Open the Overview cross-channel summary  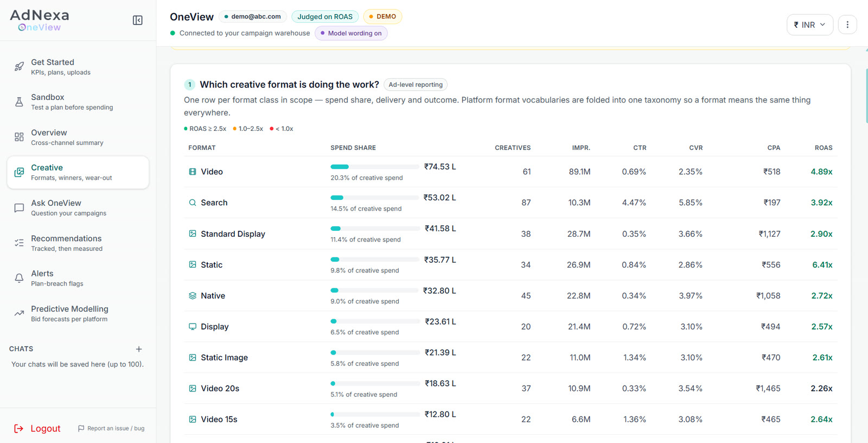point(78,137)
